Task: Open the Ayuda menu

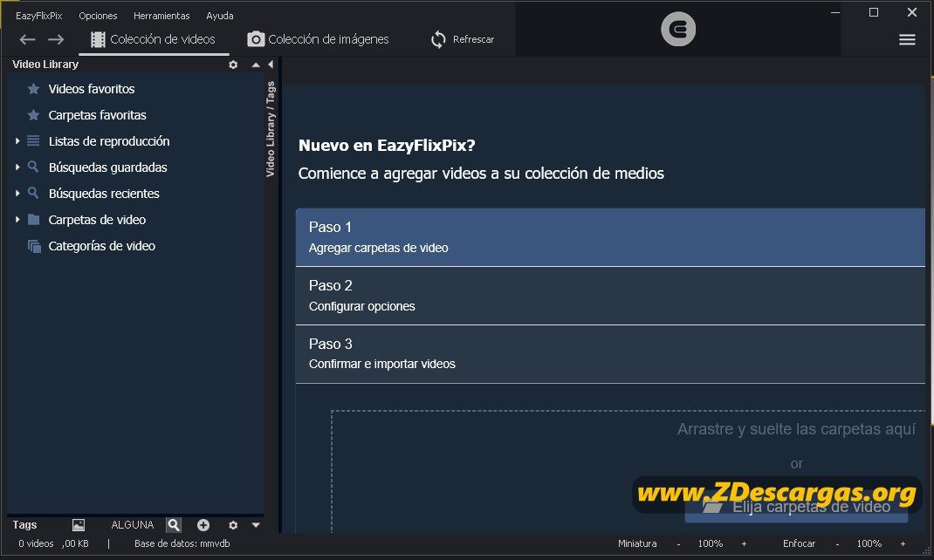Action: (x=220, y=16)
